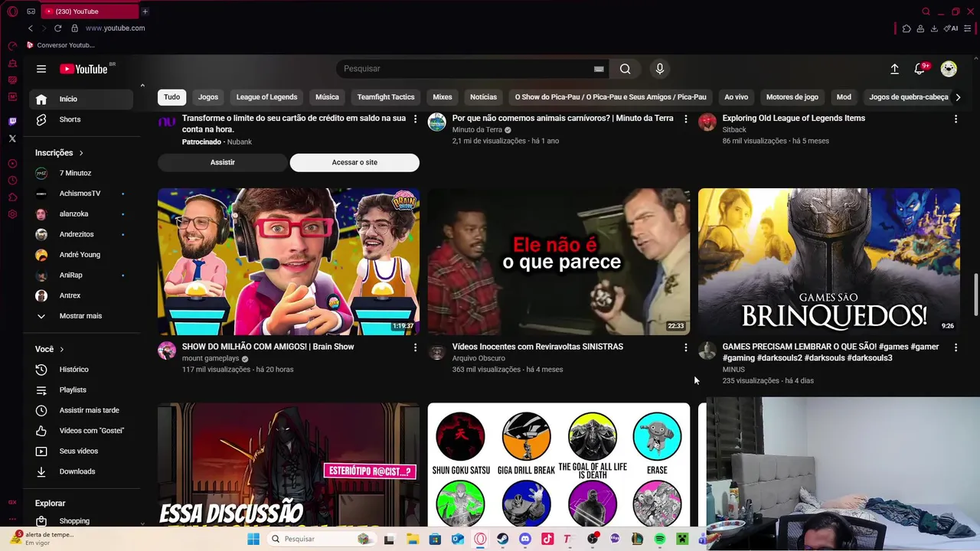
Task: Go to Início in sidebar
Action: [x=81, y=99]
